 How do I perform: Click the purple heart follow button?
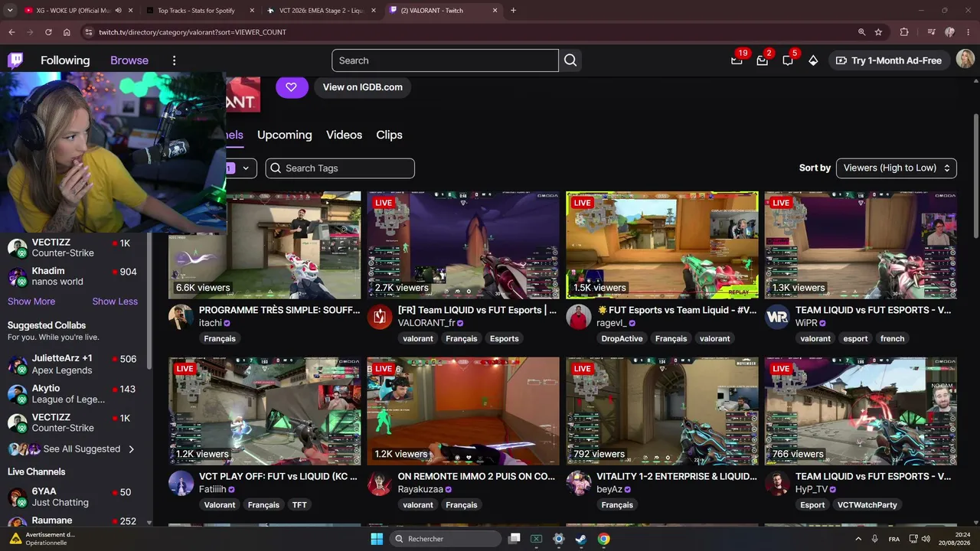click(292, 87)
